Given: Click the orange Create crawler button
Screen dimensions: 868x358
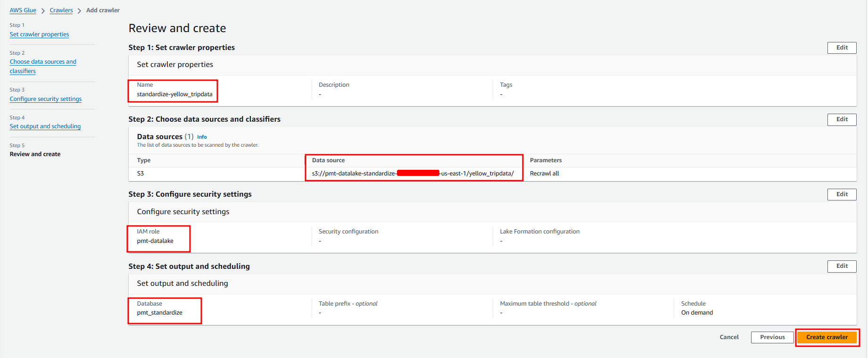Looking at the screenshot, I should coord(827,337).
